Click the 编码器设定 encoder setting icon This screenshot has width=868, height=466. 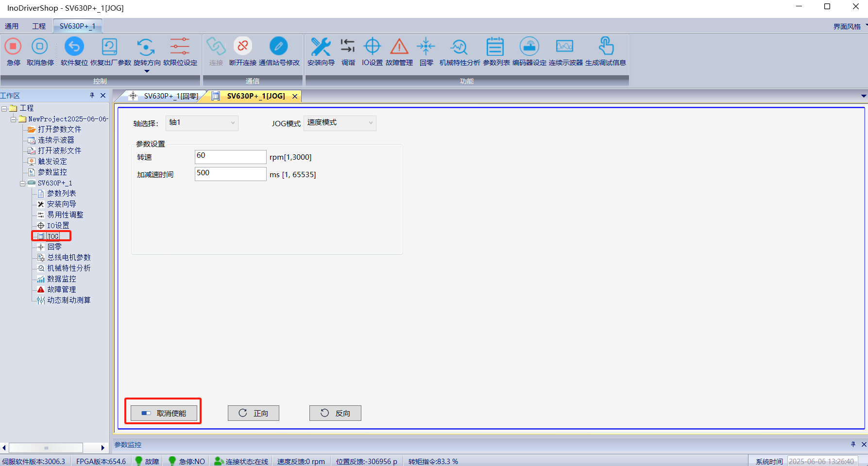pyautogui.click(x=529, y=47)
